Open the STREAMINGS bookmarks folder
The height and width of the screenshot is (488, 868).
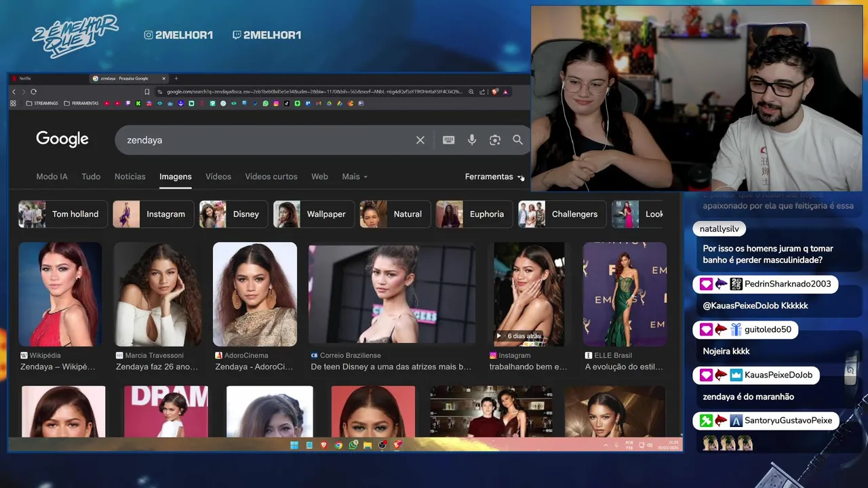coord(41,103)
